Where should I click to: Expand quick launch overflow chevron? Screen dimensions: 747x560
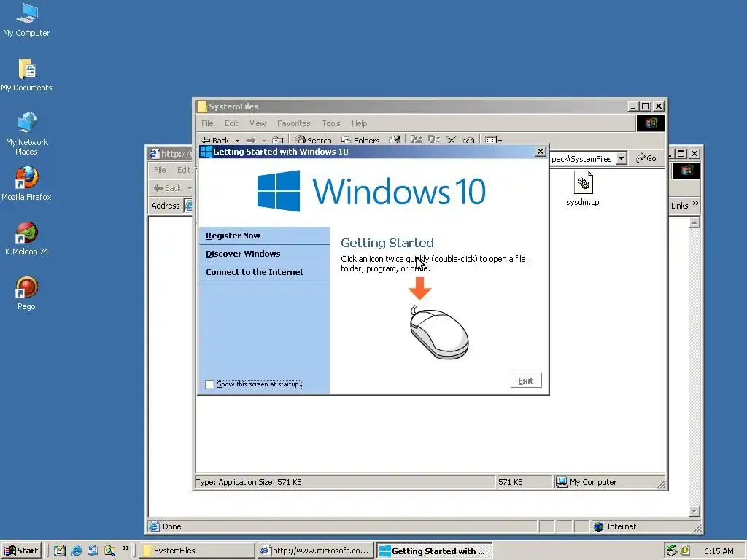125,548
